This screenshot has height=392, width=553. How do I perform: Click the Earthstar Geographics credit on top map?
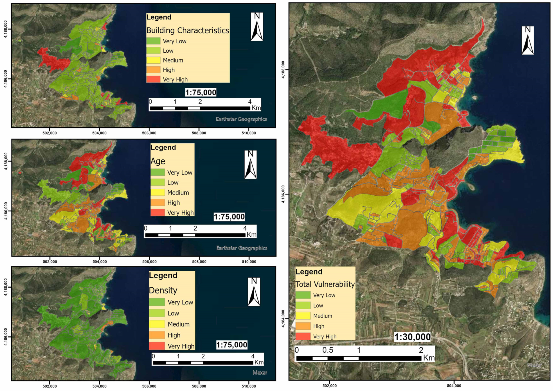click(x=241, y=119)
